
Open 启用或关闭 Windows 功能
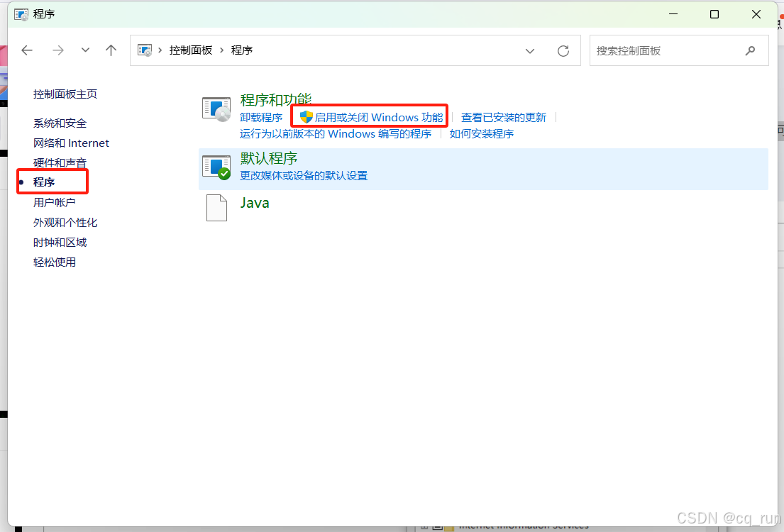(378, 118)
